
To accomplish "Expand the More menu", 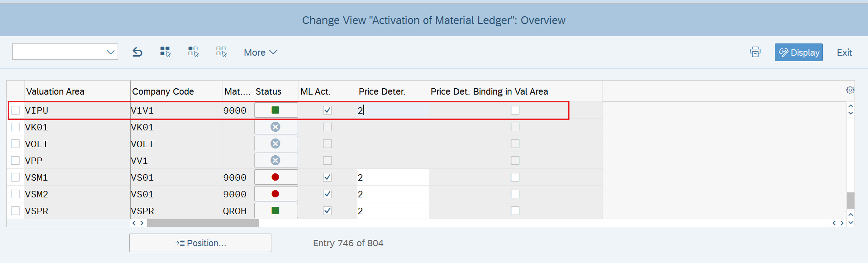I will point(260,53).
